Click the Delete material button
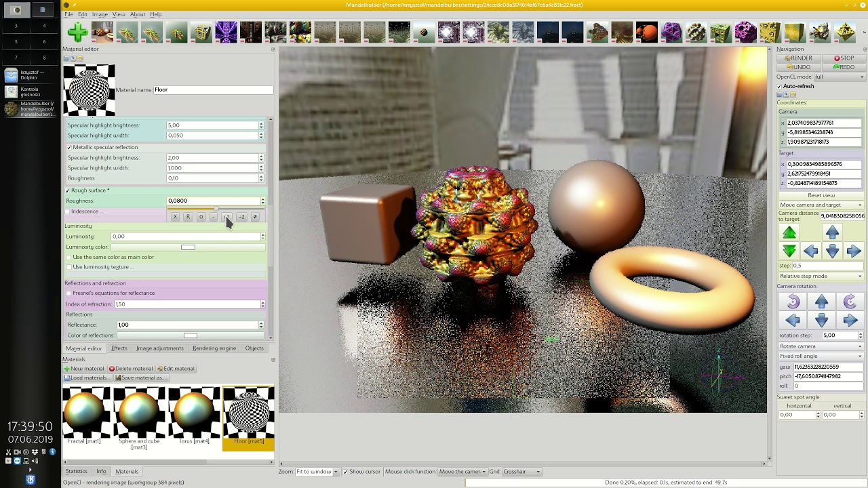Image resolution: width=868 pixels, height=488 pixels. coord(131,369)
